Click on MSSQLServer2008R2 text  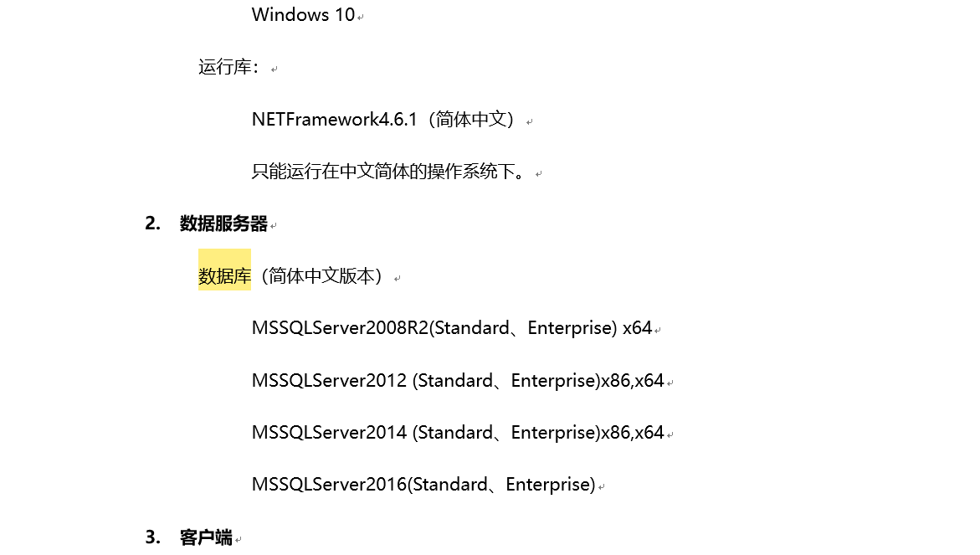[x=340, y=328]
